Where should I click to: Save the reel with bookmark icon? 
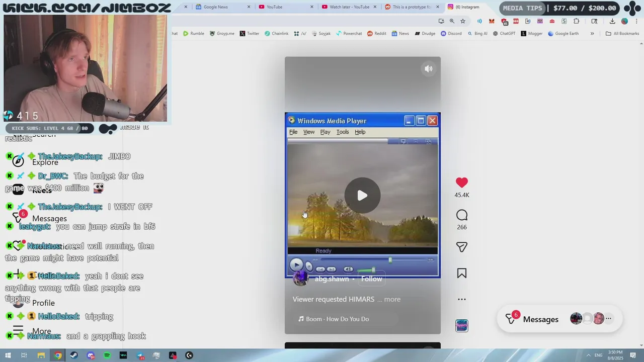462,273
